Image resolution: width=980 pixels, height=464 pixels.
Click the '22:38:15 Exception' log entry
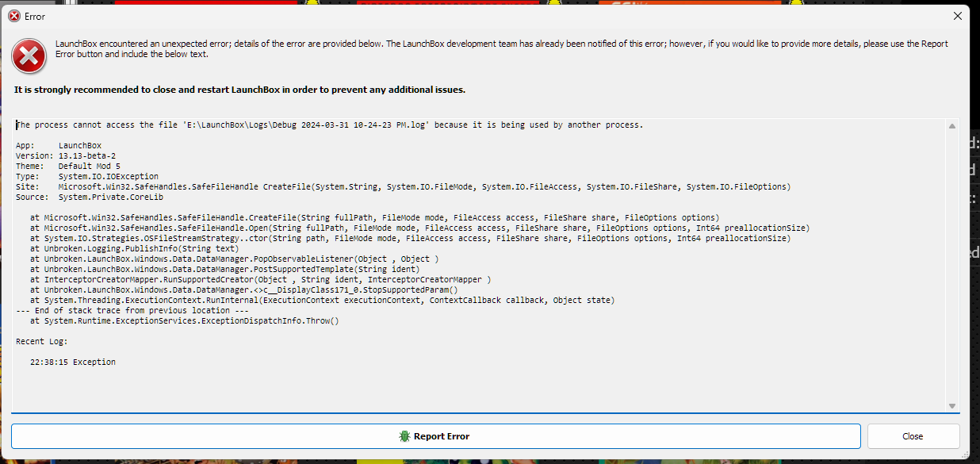tap(73, 362)
